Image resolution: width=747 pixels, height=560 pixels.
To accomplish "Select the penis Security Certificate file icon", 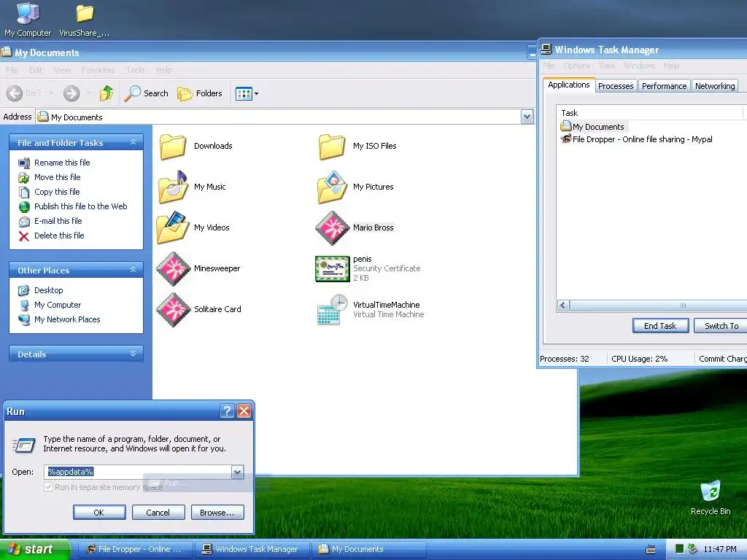I will click(333, 268).
